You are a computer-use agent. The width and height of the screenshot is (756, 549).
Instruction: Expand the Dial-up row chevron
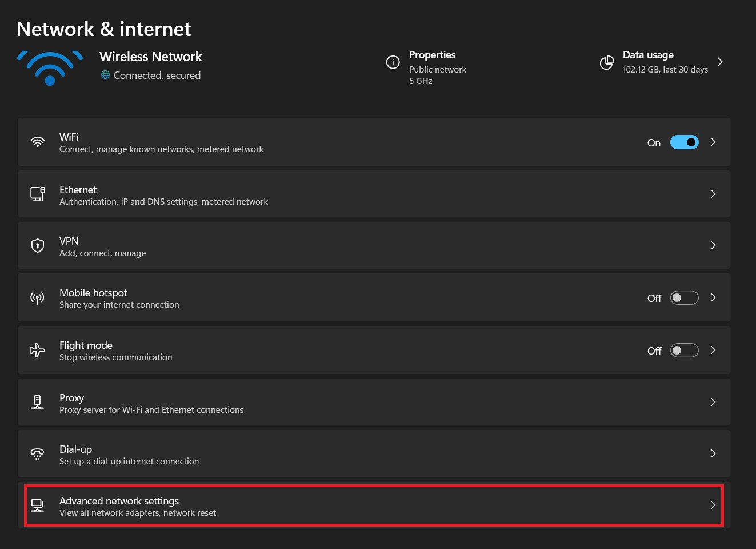[713, 453]
